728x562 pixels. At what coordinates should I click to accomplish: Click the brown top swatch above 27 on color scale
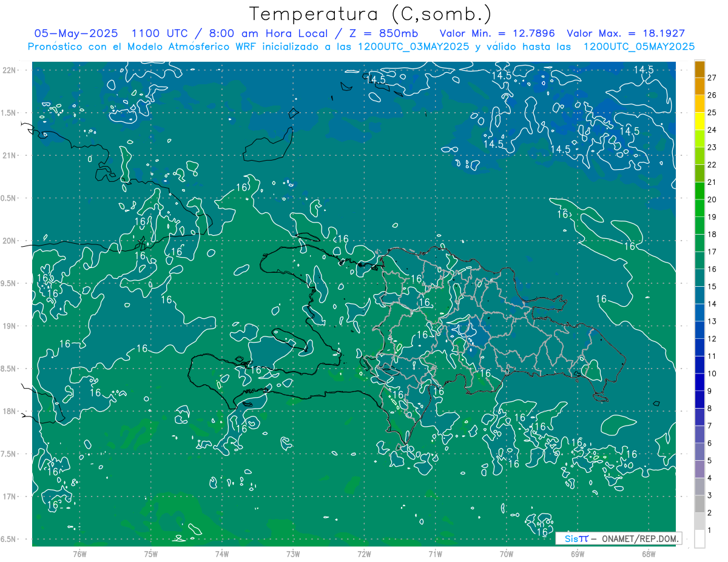(699, 69)
